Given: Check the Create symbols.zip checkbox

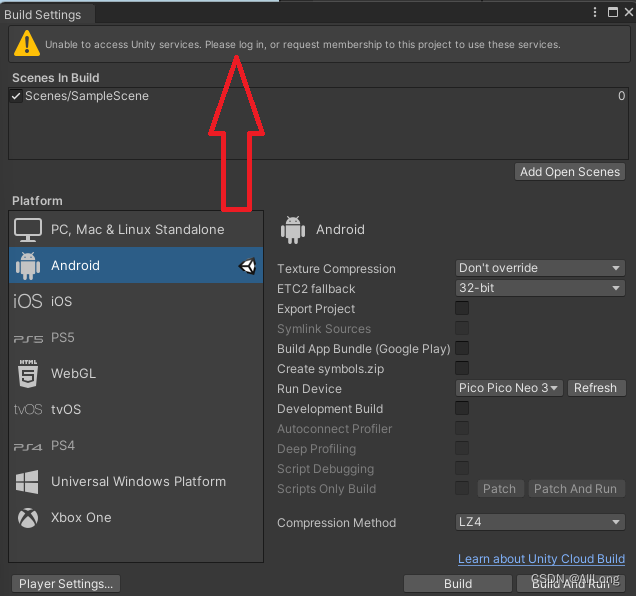Looking at the screenshot, I should click(462, 368).
